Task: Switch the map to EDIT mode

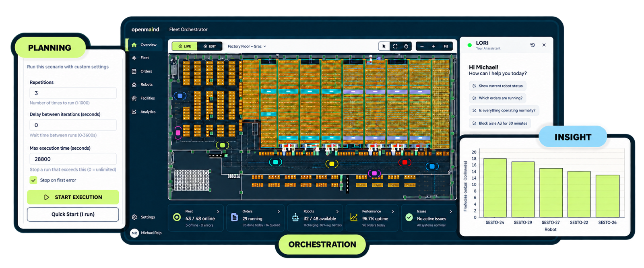Action: pyautogui.click(x=210, y=46)
